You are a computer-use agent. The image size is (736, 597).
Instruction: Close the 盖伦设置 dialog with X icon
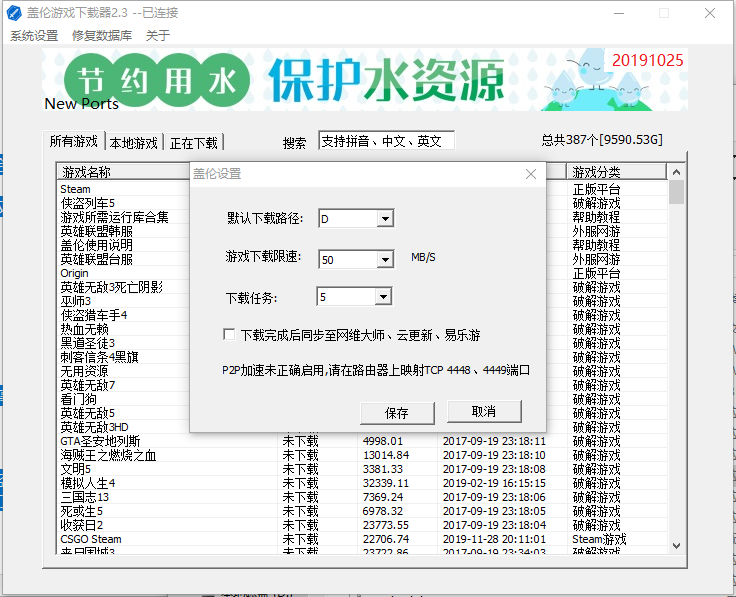click(x=531, y=174)
